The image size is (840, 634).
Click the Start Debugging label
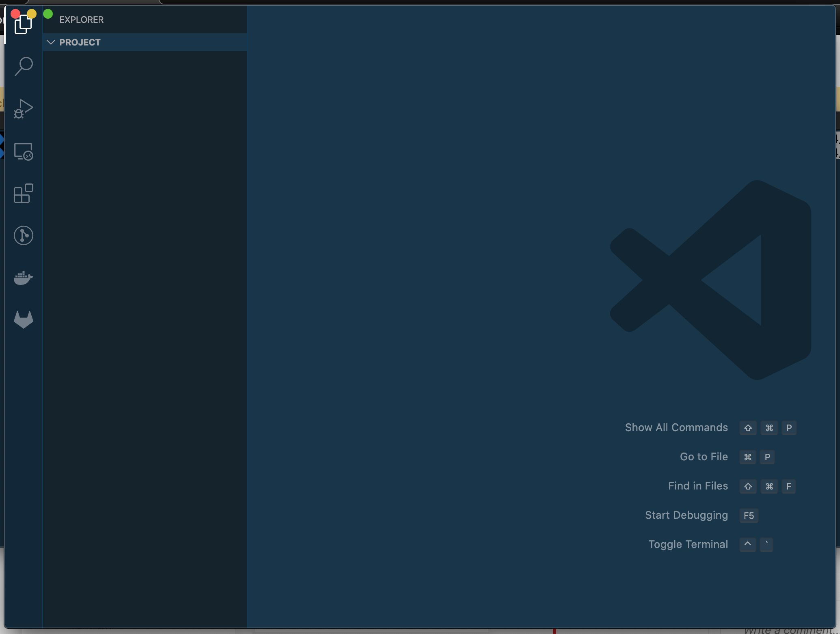[686, 515]
